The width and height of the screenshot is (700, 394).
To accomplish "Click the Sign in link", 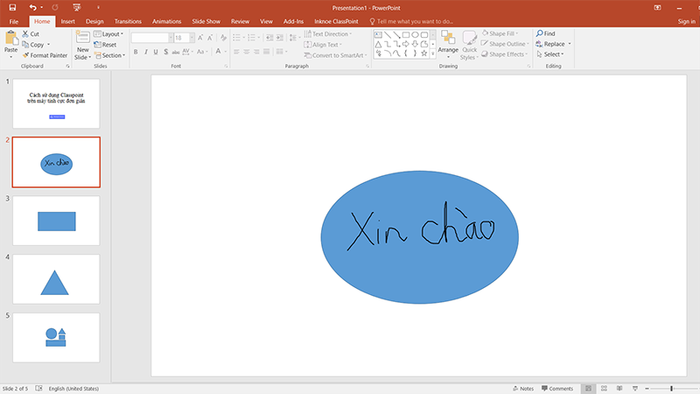I will tap(686, 21).
